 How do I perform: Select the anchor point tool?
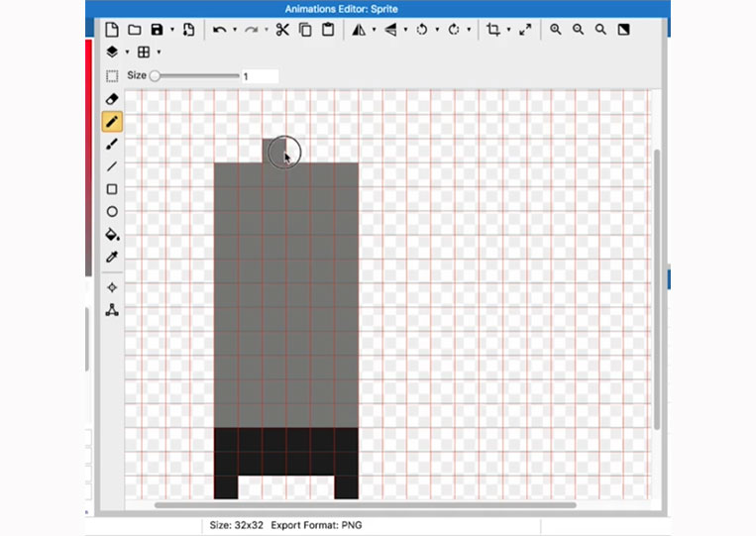[x=112, y=287]
